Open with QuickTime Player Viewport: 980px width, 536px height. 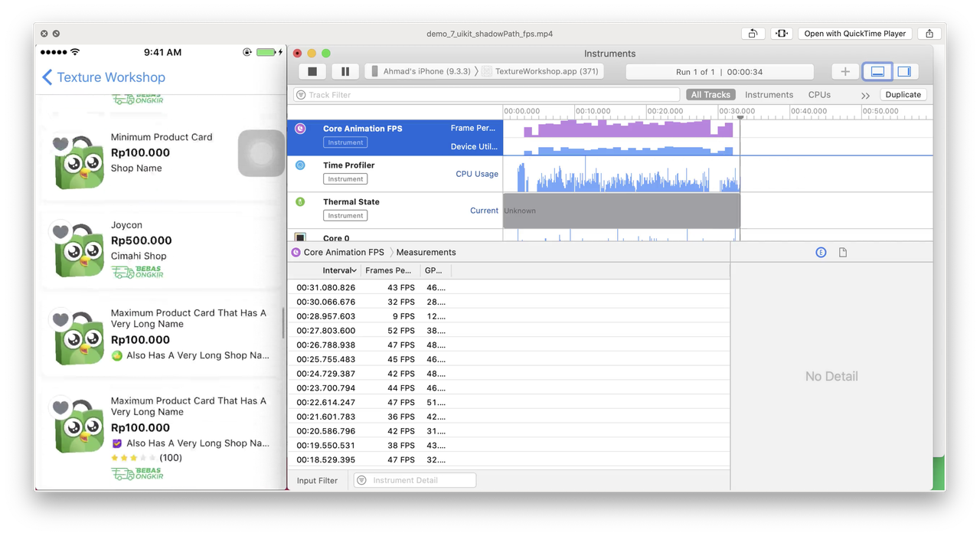(x=854, y=34)
